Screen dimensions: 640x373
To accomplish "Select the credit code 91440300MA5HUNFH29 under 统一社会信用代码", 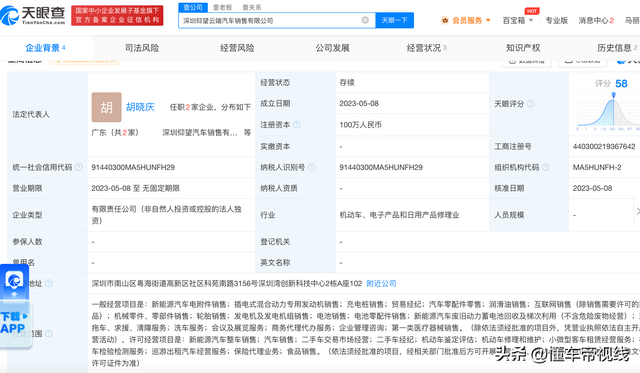I will point(133,167).
